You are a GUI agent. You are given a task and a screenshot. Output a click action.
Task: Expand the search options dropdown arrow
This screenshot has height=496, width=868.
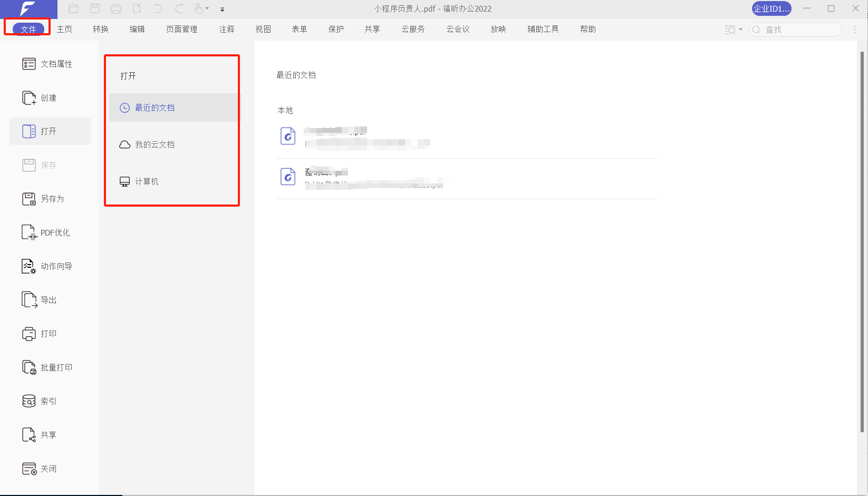coord(741,30)
